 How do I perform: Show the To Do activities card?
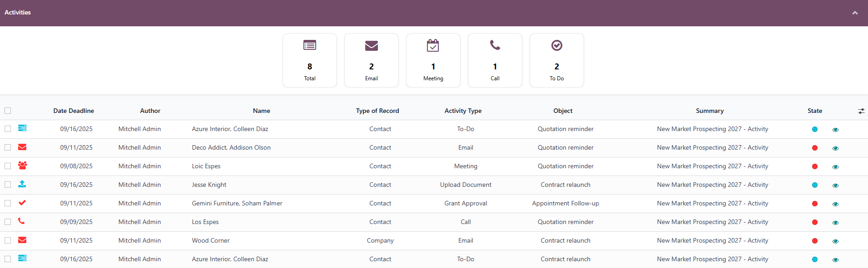point(557,60)
